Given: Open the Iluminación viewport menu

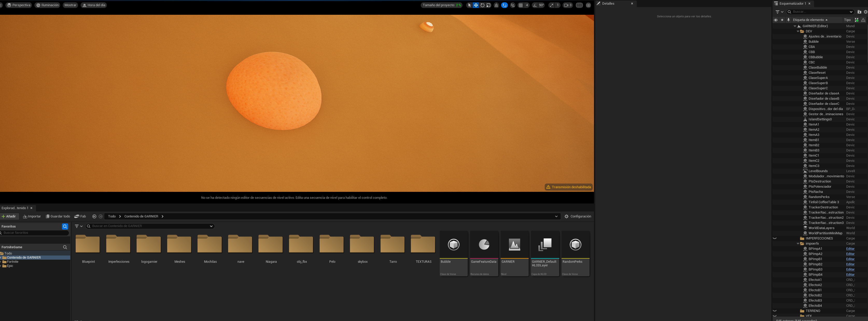Looking at the screenshot, I should click(x=47, y=5).
